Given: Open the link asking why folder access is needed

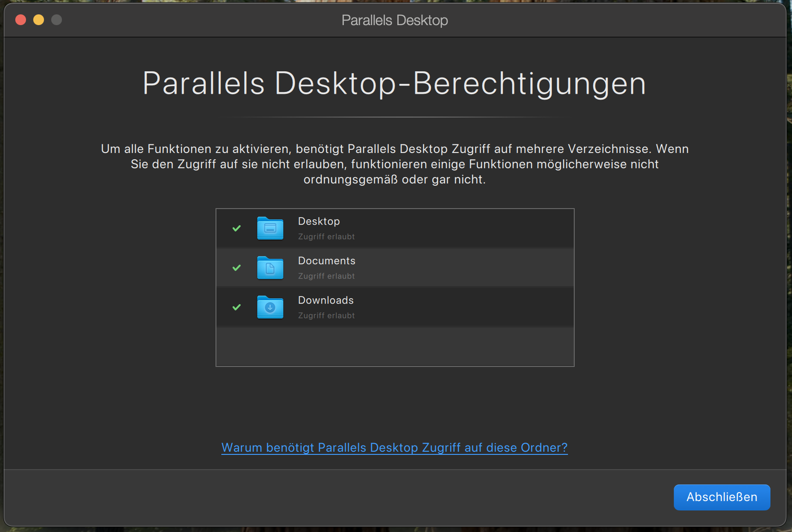Looking at the screenshot, I should (x=395, y=448).
